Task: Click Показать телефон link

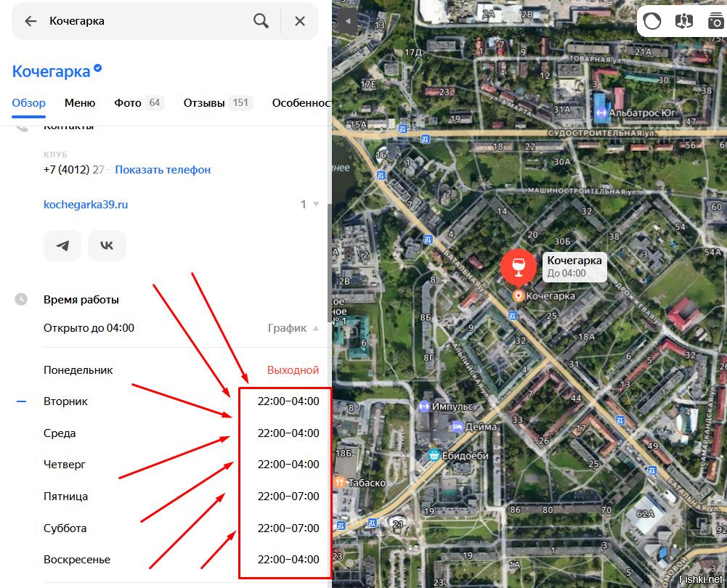Action: click(163, 170)
